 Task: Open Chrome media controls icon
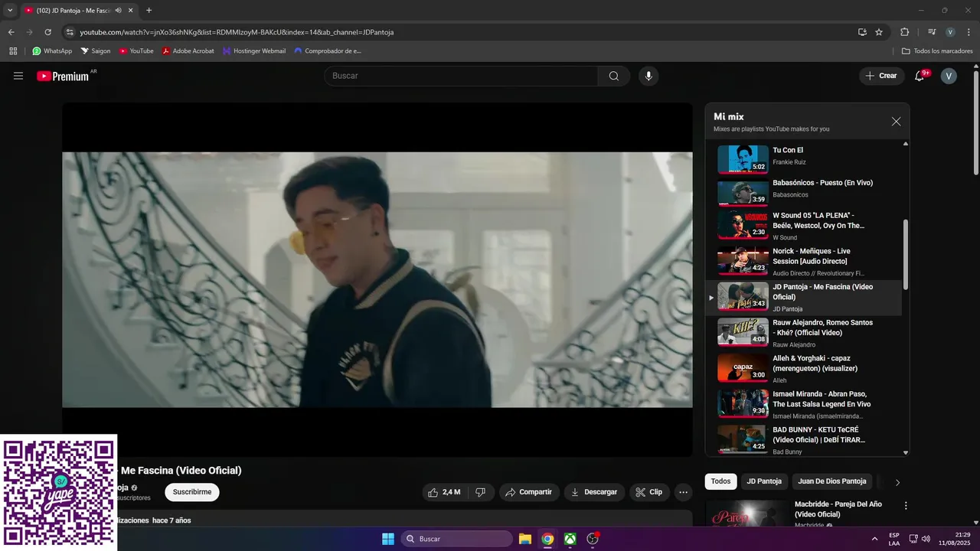pyautogui.click(x=932, y=32)
